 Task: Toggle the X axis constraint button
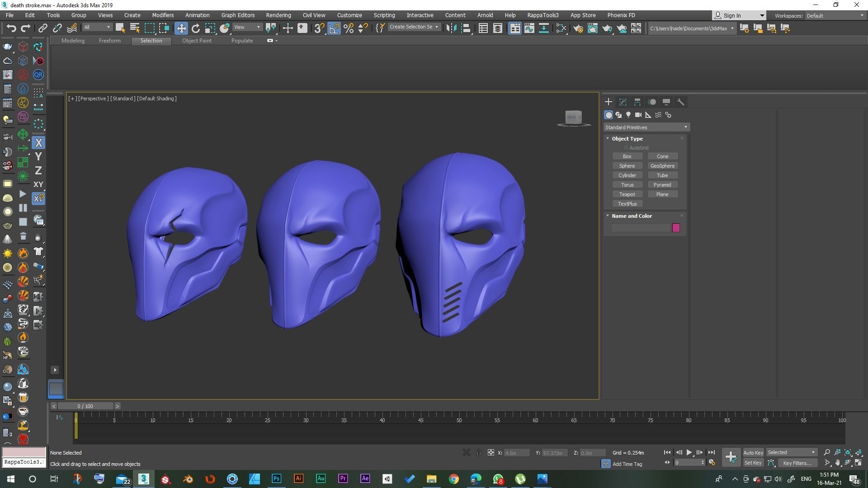tap(38, 143)
